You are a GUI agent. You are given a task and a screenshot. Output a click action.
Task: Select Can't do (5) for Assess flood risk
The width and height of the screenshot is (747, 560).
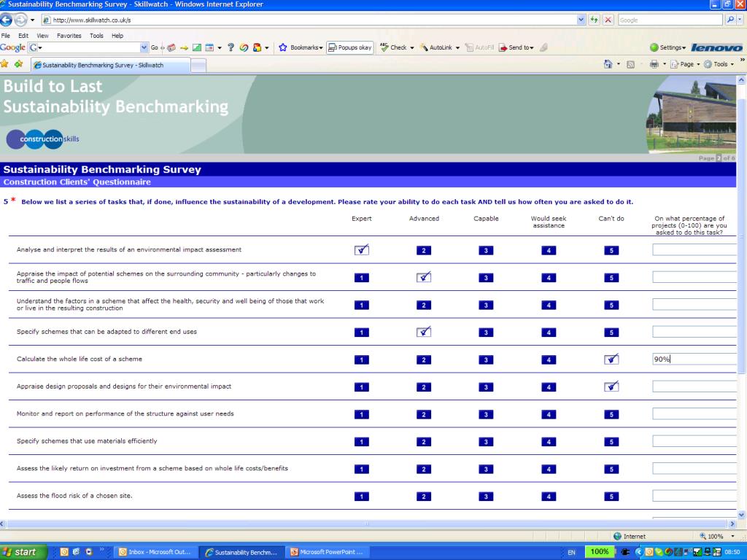(611, 496)
